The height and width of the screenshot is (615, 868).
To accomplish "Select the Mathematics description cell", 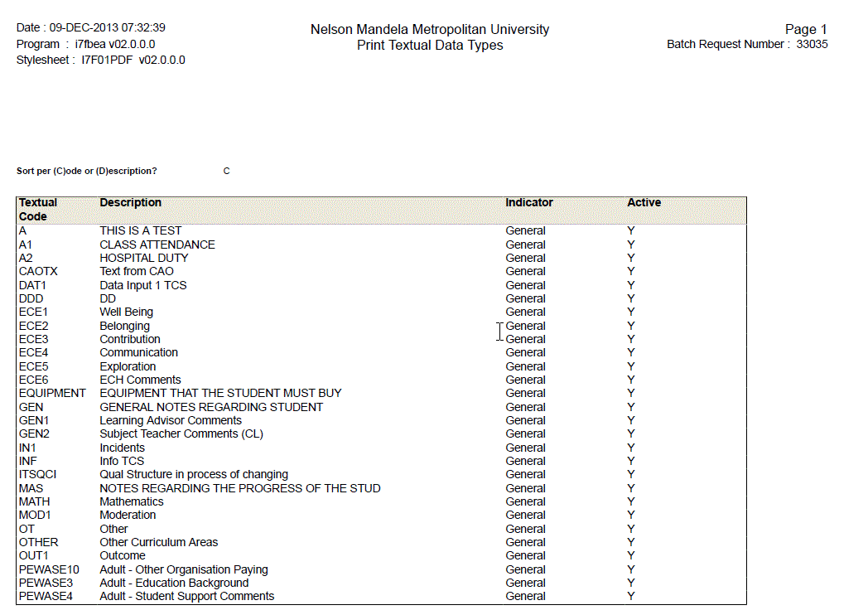I will [x=132, y=501].
